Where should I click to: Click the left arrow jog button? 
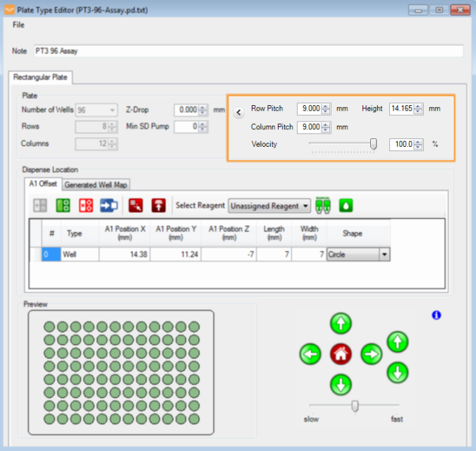point(310,354)
